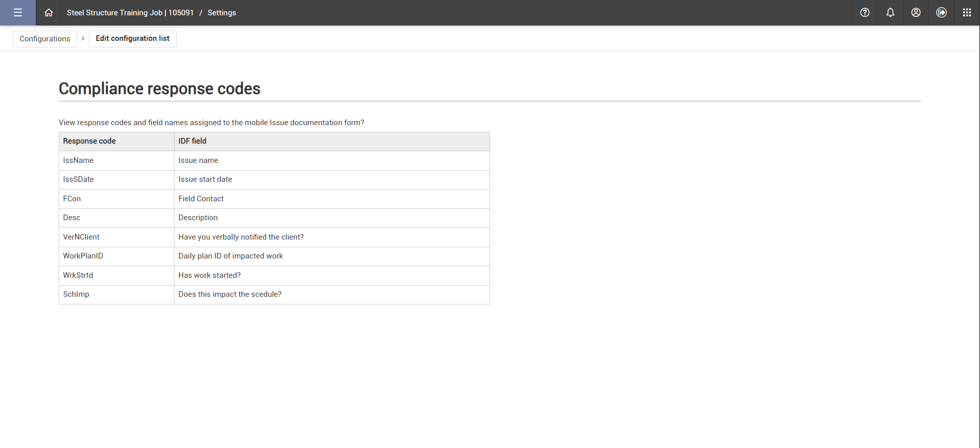Go to the home icon
This screenshot has width=980, height=448.
pyautogui.click(x=48, y=13)
